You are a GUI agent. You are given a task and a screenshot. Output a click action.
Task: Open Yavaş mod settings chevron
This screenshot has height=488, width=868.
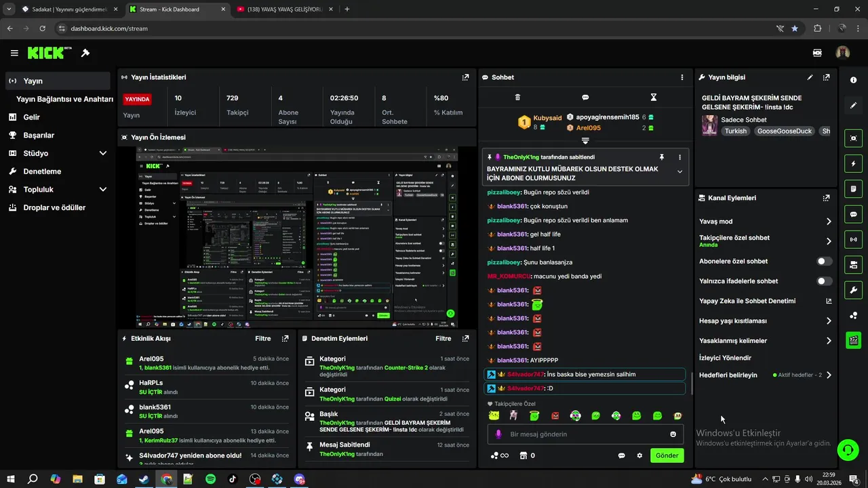829,222
